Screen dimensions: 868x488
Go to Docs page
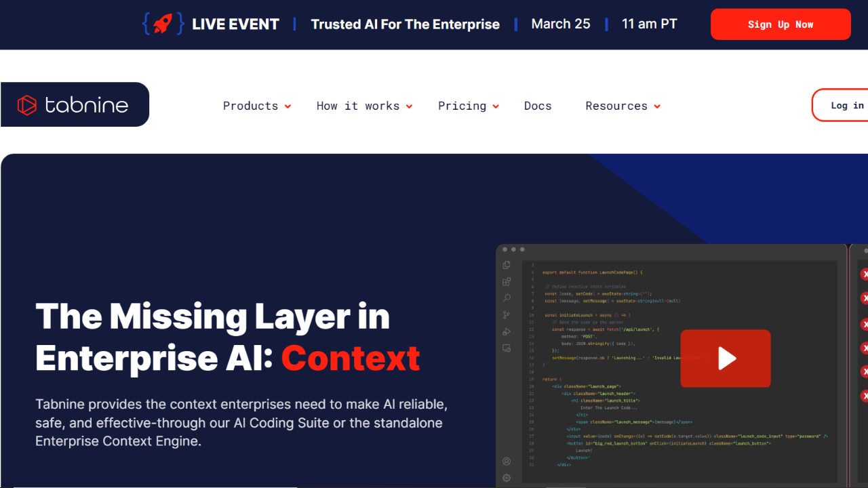[x=538, y=106]
